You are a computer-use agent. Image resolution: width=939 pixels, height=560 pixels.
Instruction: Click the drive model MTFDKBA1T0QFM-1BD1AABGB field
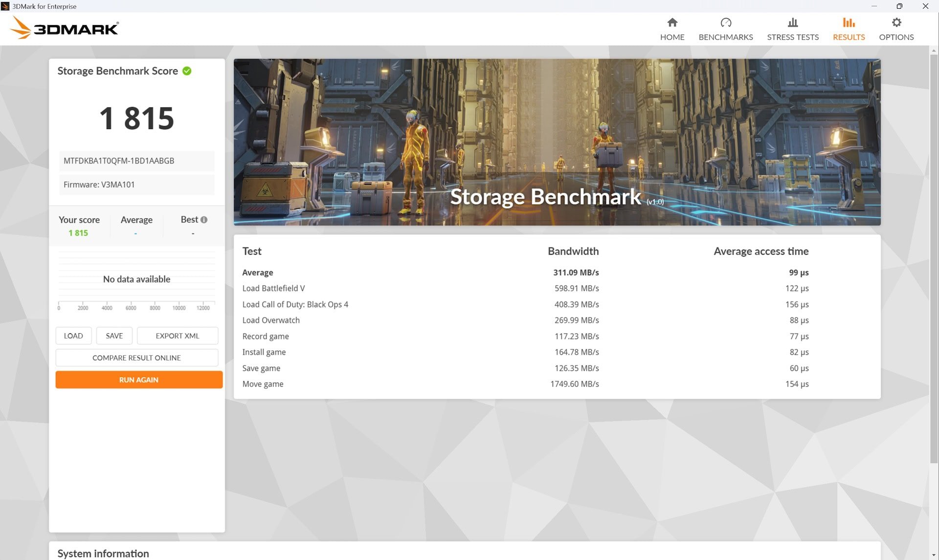pos(137,161)
